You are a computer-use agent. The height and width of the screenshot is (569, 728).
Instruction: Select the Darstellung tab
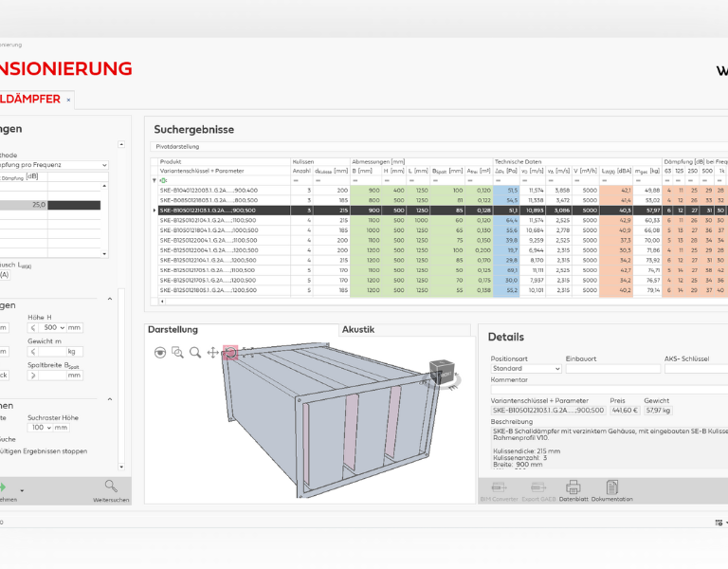pyautogui.click(x=173, y=329)
